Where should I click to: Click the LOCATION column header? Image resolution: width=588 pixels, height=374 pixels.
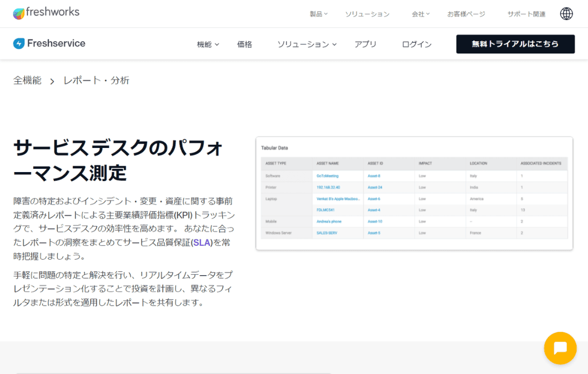click(x=478, y=163)
